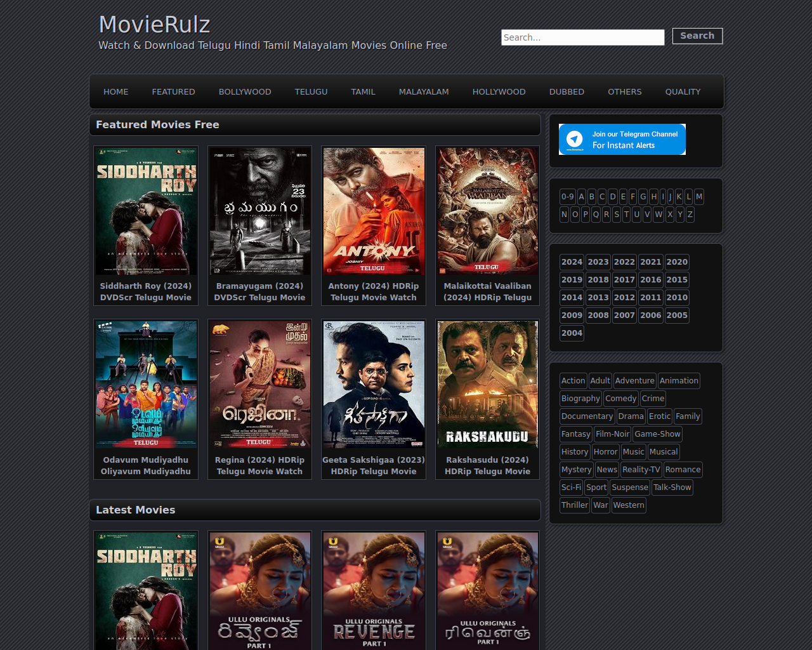The image size is (812, 650).
Task: Browse movies starting with letter A
Action: [x=581, y=197]
